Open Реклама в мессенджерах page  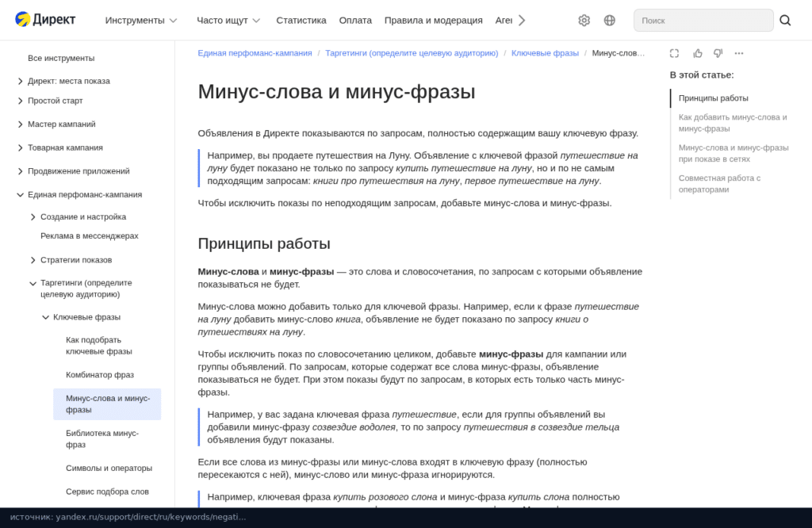point(90,236)
